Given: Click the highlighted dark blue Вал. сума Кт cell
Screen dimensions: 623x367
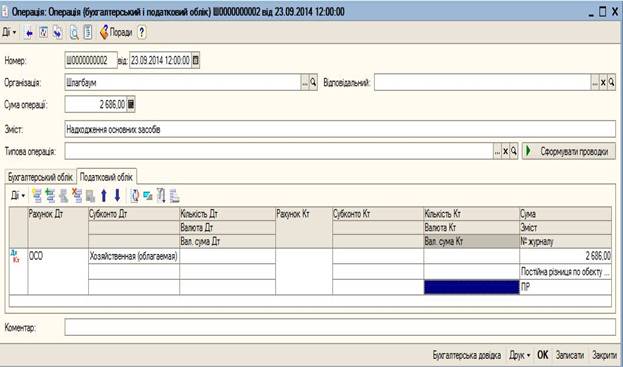Looking at the screenshot, I should 472,287.
